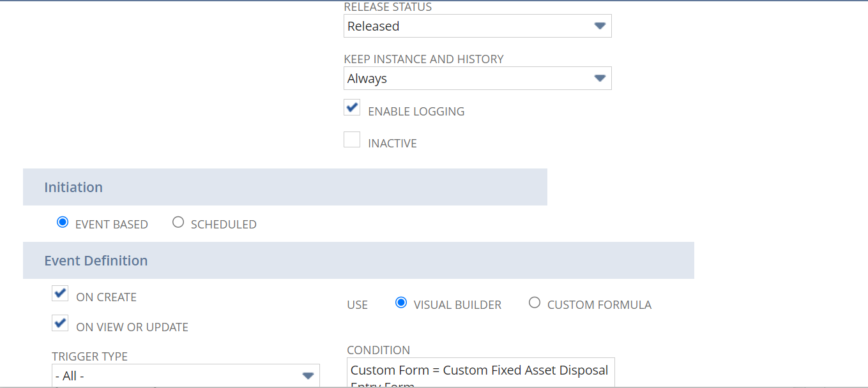
Task: Select the Visual Builder radio option
Action: click(401, 303)
